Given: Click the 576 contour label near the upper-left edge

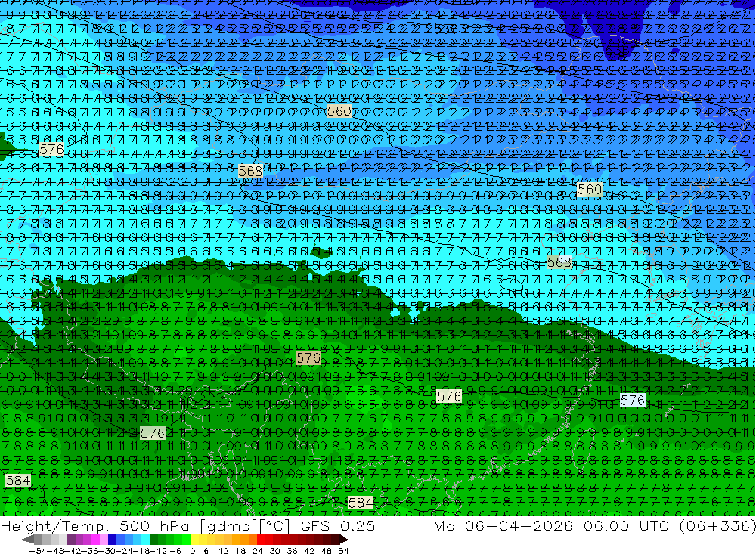Looking at the screenshot, I should 51,150.
